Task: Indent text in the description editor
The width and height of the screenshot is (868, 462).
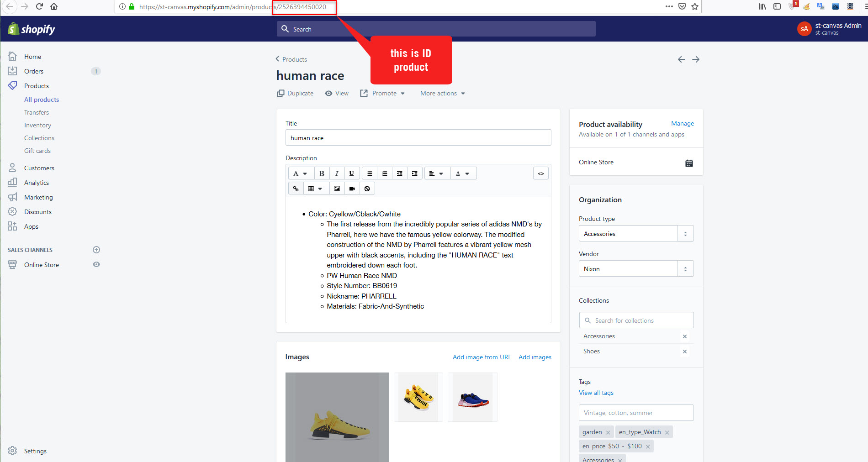Action: (x=415, y=173)
